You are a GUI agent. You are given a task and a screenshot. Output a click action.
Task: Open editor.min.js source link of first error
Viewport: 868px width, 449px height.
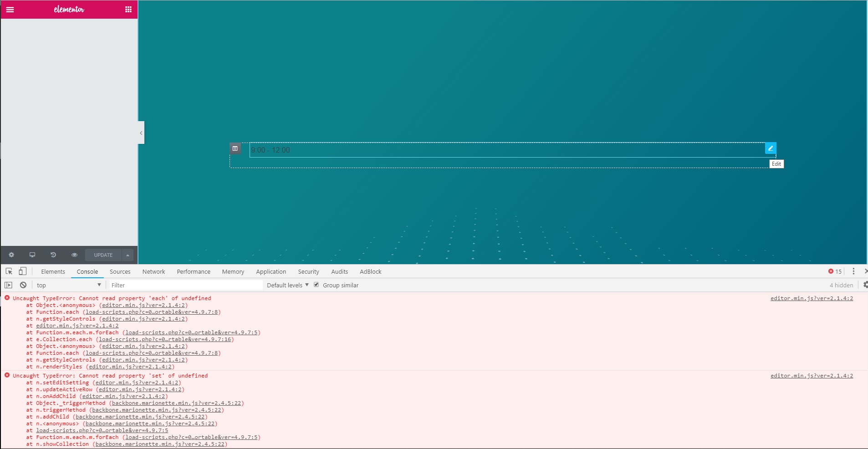pyautogui.click(x=812, y=298)
